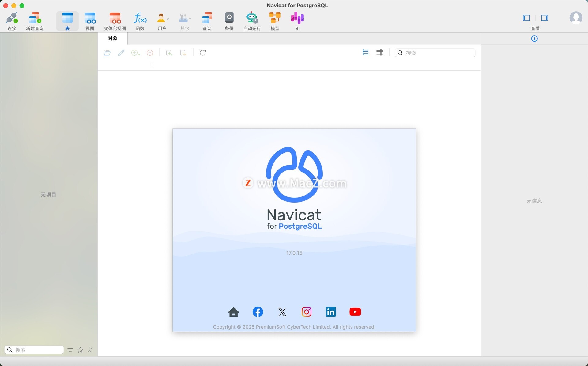Open the LinkedIn link icon

[331, 312]
